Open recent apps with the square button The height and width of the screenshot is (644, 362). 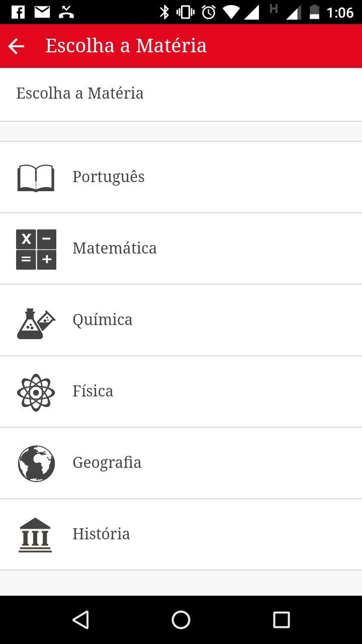(282, 620)
